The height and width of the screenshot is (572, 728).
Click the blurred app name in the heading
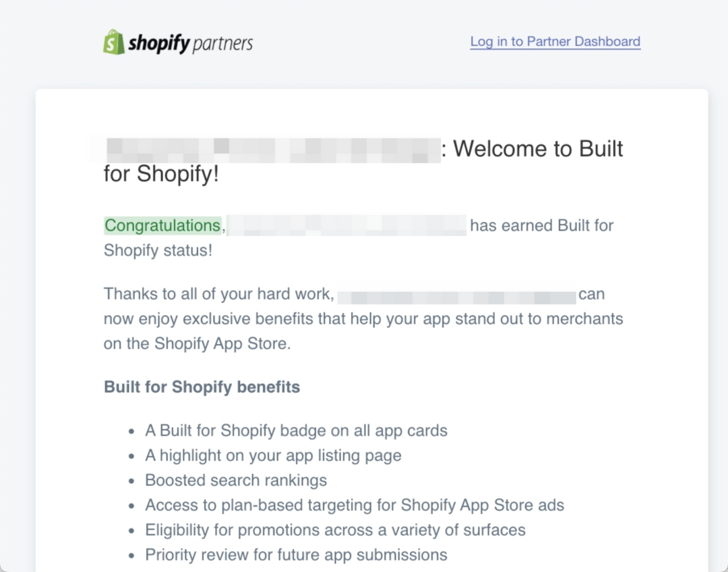[x=265, y=150]
